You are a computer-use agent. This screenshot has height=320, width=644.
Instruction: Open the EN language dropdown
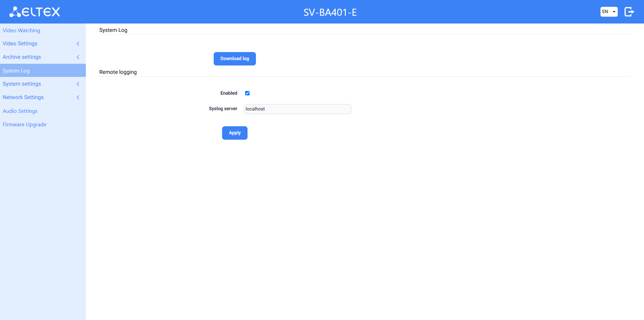click(x=609, y=12)
